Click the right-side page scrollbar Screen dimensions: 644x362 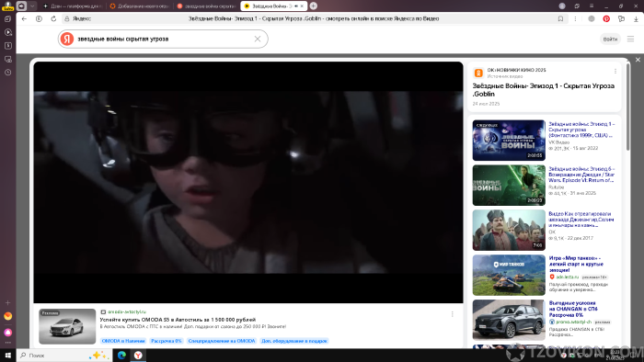point(628,107)
